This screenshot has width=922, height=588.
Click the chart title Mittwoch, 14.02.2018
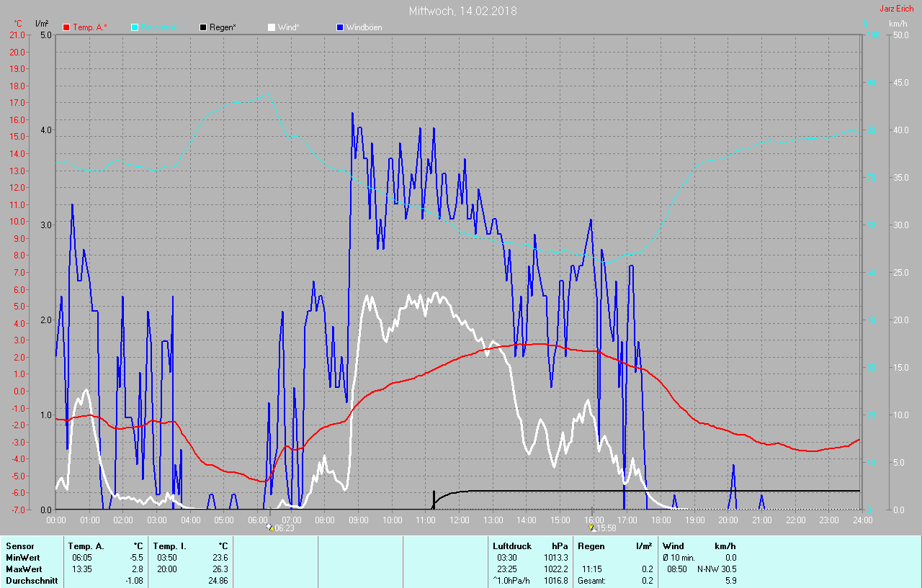pos(462,11)
